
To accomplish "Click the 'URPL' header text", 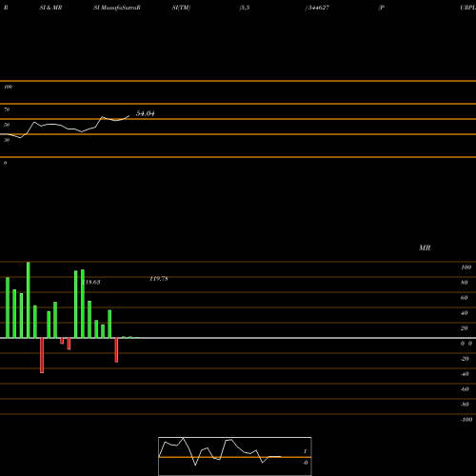I will pyautogui.click(x=467, y=8).
